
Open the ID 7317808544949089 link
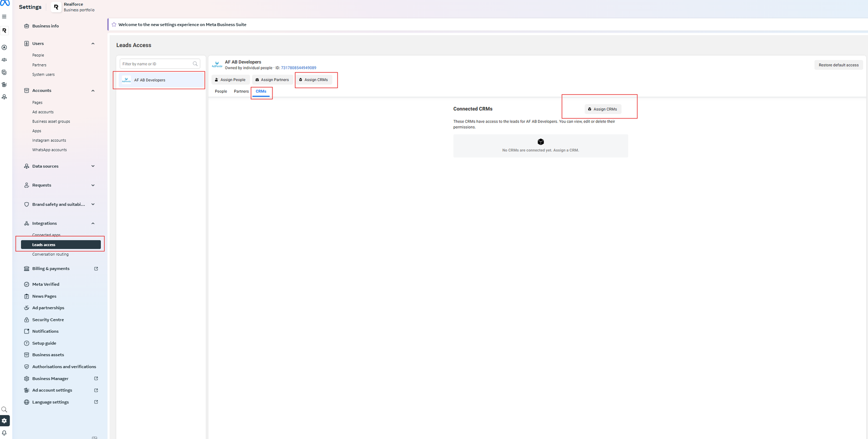pyautogui.click(x=299, y=68)
